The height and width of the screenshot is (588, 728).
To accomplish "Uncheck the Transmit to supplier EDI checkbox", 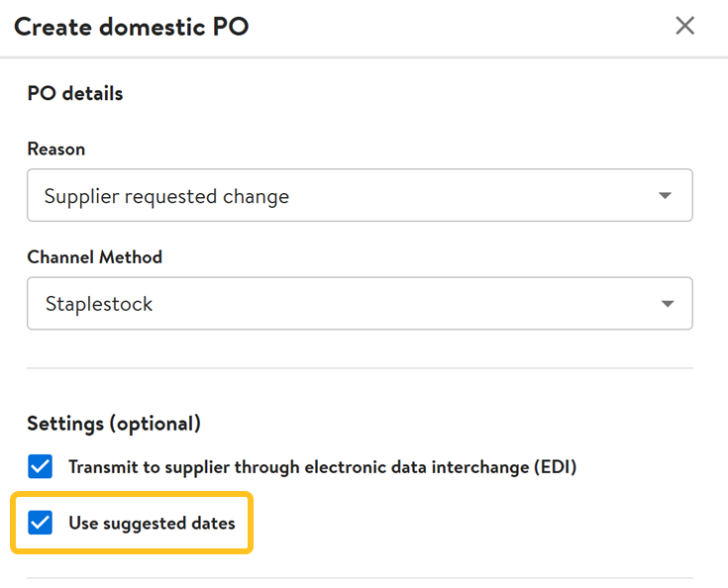I will click(41, 466).
